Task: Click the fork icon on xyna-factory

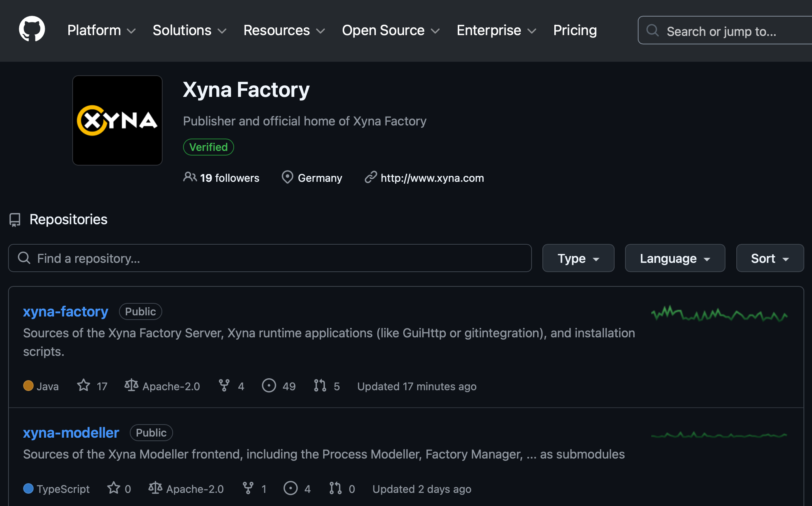Action: point(224,385)
